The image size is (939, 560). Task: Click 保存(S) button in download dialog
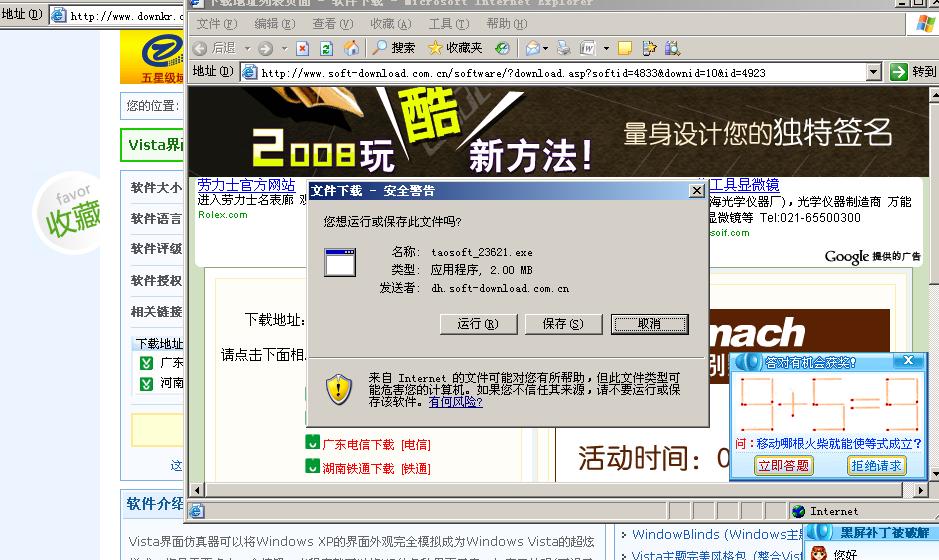point(563,324)
